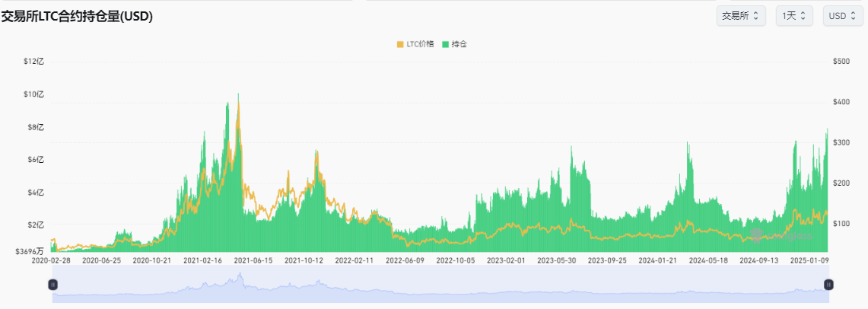Click the $300 right axis label
868x309 pixels.
tap(841, 142)
